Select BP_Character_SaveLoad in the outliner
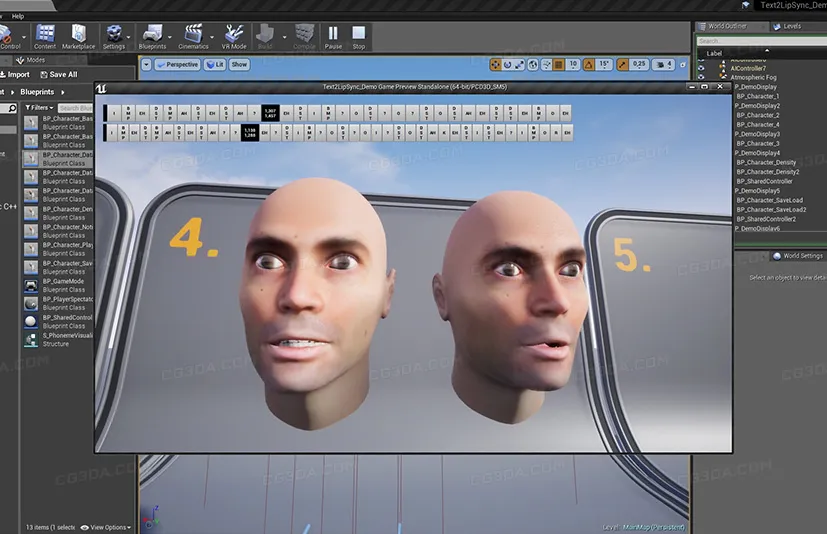Viewport: 827px width, 534px height. click(x=770, y=201)
